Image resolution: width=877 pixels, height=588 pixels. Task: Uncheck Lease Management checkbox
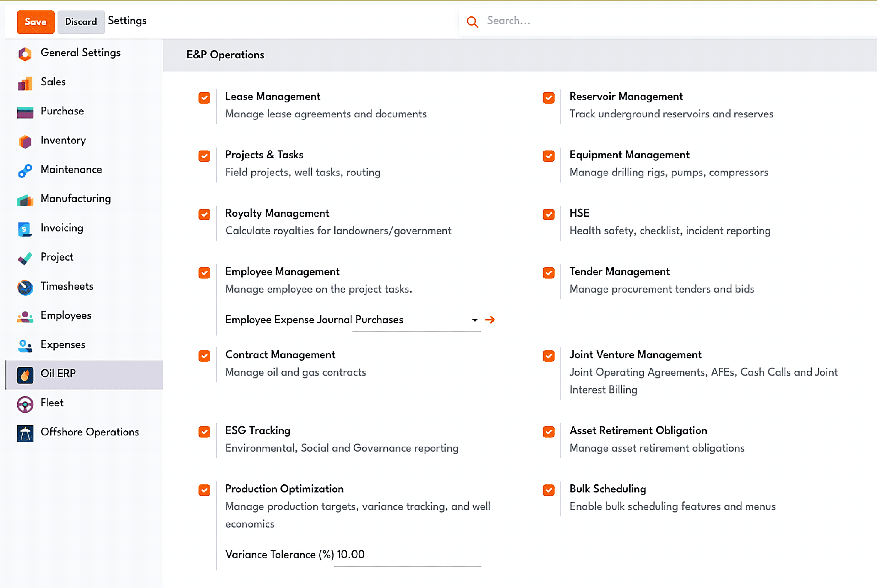tap(204, 98)
